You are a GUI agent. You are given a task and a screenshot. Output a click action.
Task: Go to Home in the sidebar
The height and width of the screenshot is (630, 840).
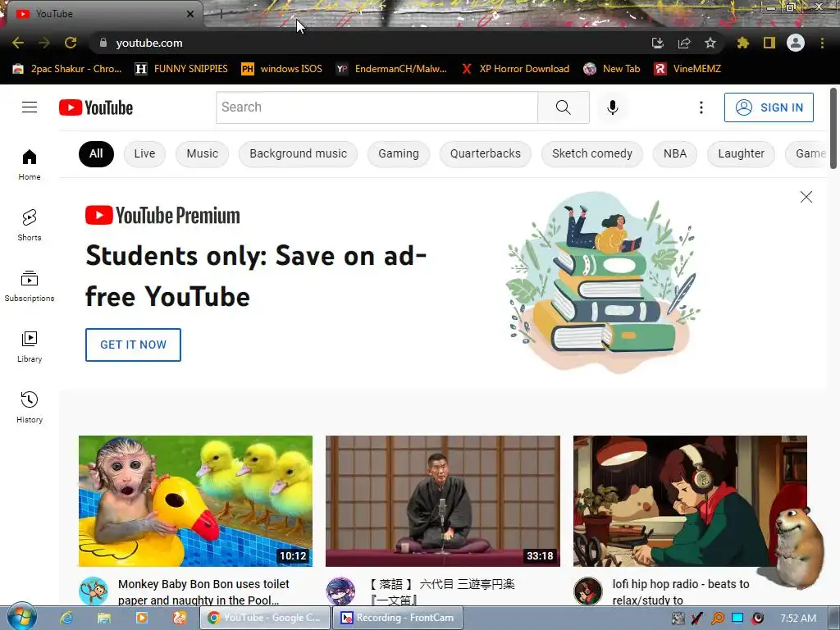tap(30, 164)
